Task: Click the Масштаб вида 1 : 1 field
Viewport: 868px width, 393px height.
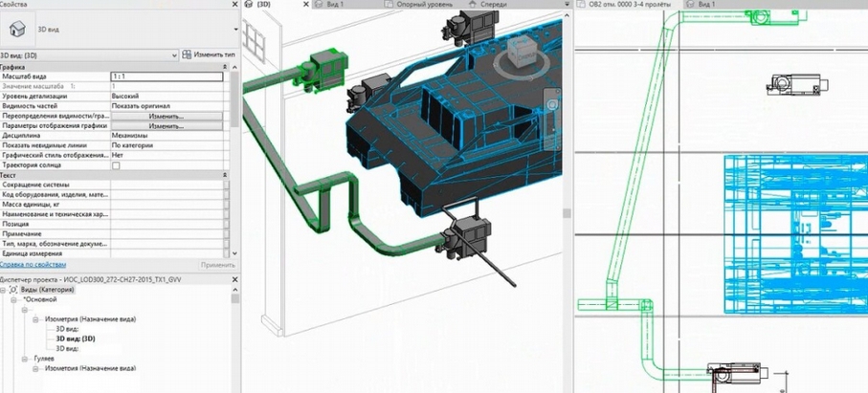Action: point(167,76)
